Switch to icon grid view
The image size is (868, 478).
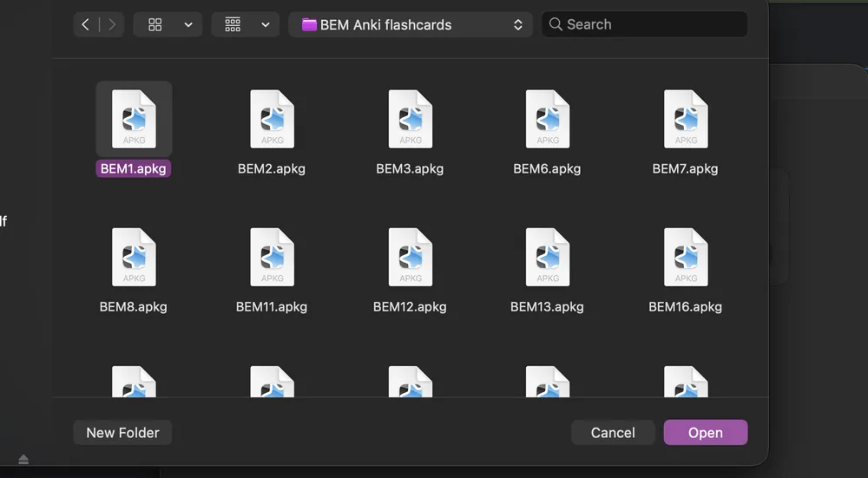point(155,24)
